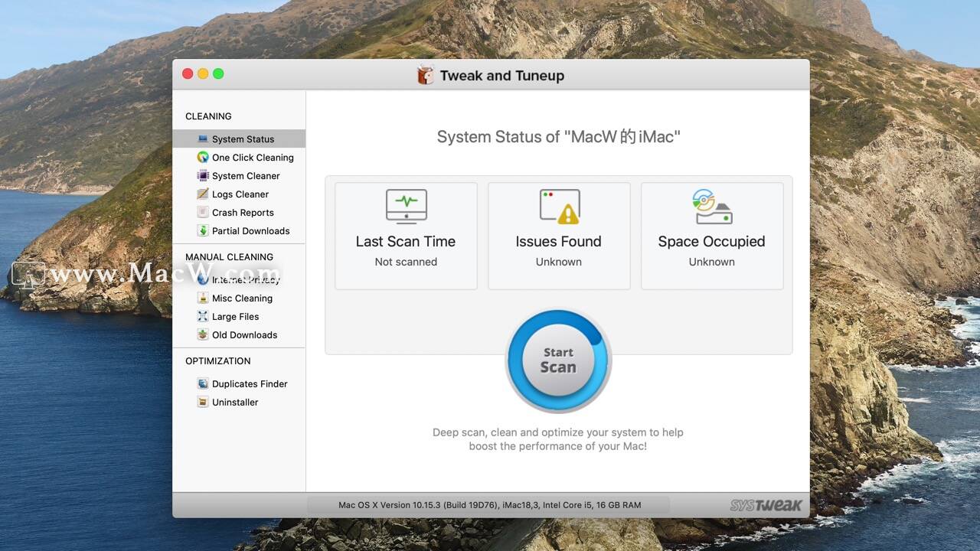980x551 pixels.
Task: Open One Click Cleaning
Action: point(239,158)
